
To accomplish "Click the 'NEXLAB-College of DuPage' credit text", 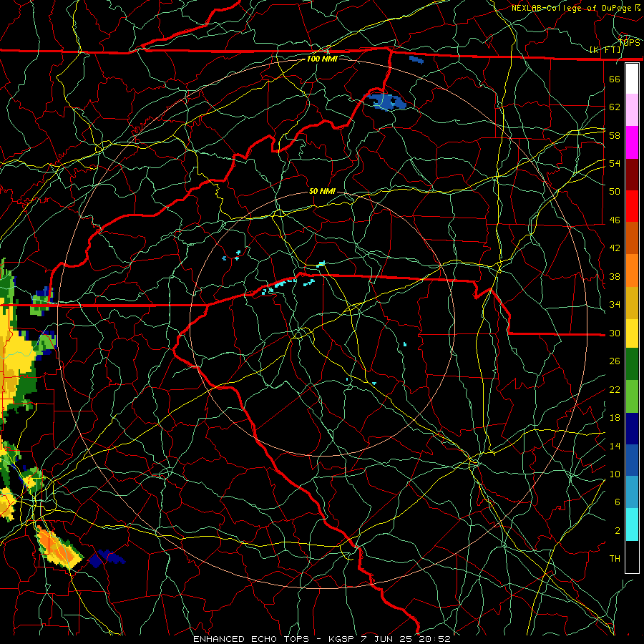I will [x=572, y=8].
